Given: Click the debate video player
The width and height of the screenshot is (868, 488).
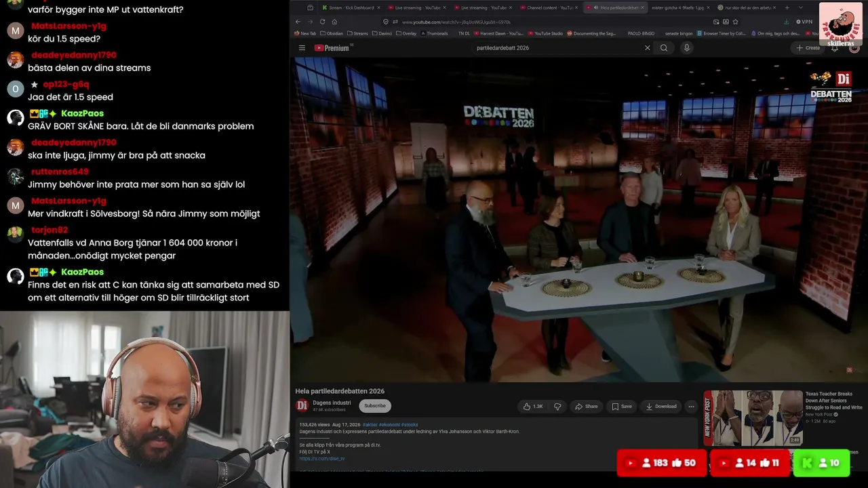Looking at the screenshot, I should [578, 220].
